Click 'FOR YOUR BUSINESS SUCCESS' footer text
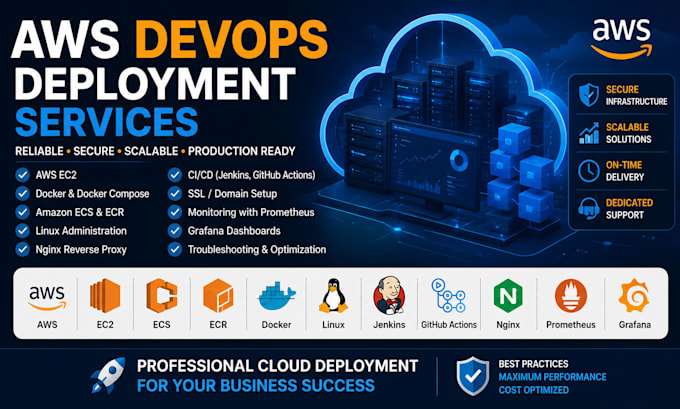This screenshot has height=409, width=680. (x=256, y=386)
